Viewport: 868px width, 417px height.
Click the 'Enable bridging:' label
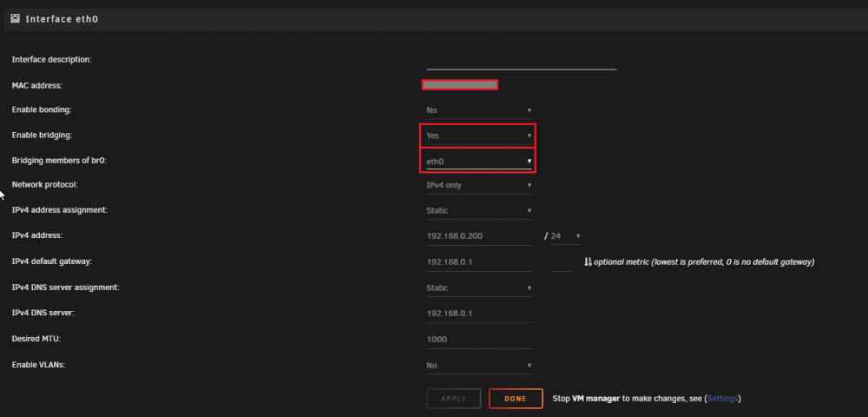click(42, 136)
